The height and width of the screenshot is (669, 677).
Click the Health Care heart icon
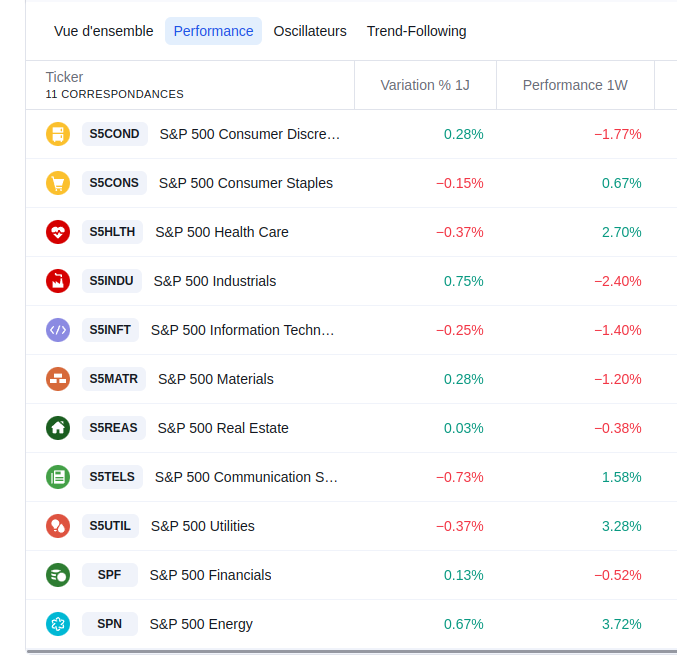point(58,232)
